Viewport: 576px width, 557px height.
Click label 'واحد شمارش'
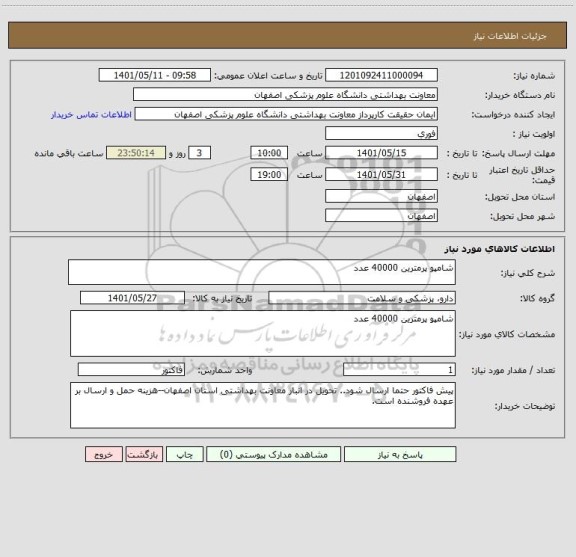[x=225, y=370]
